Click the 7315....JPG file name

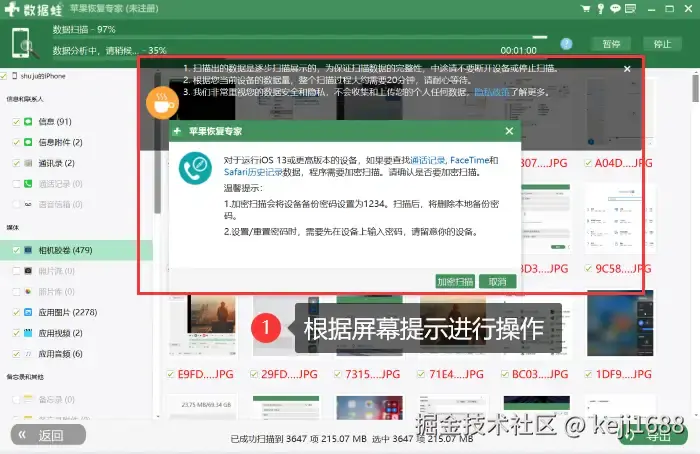372,374
